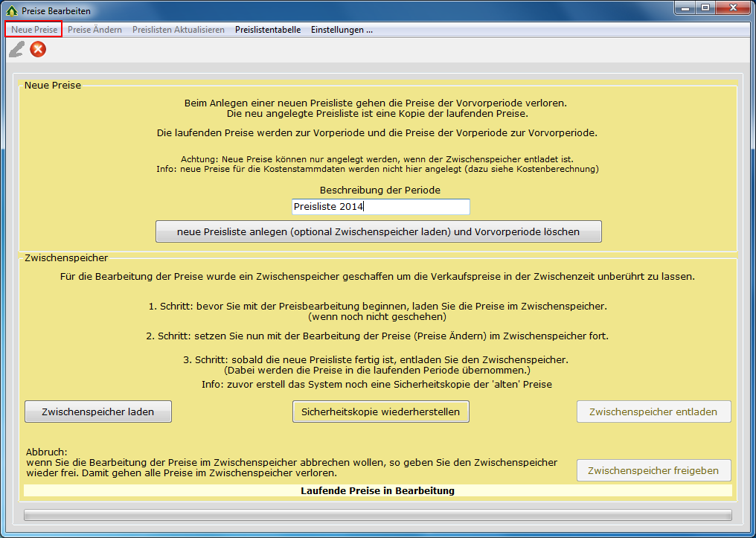Focus the Beschreibung der Periode text field
This screenshot has height=538, width=756.
click(x=381, y=207)
